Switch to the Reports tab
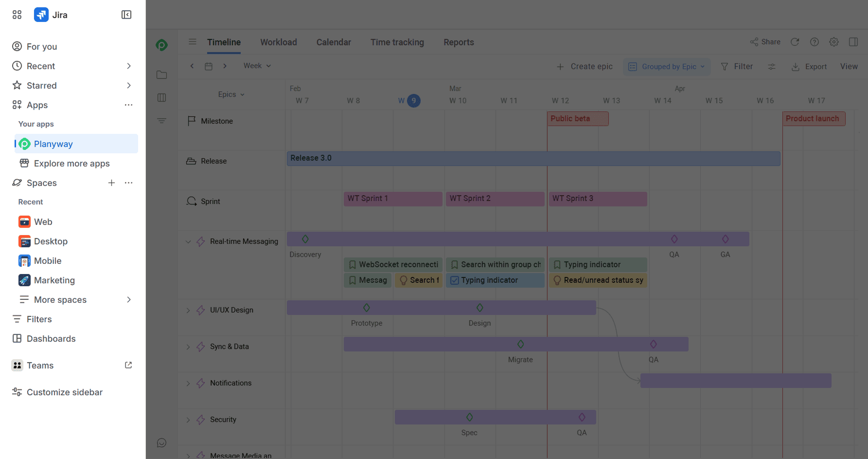868x459 pixels. tap(459, 42)
